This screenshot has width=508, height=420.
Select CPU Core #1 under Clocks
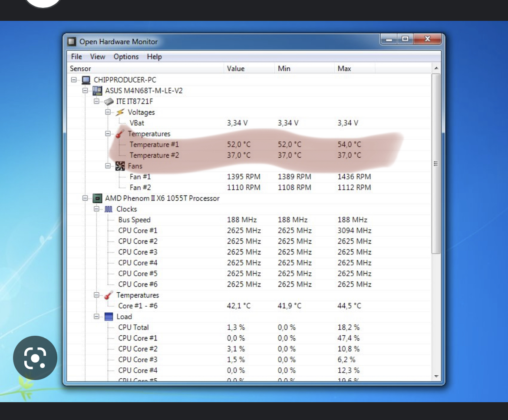(249, 231)
